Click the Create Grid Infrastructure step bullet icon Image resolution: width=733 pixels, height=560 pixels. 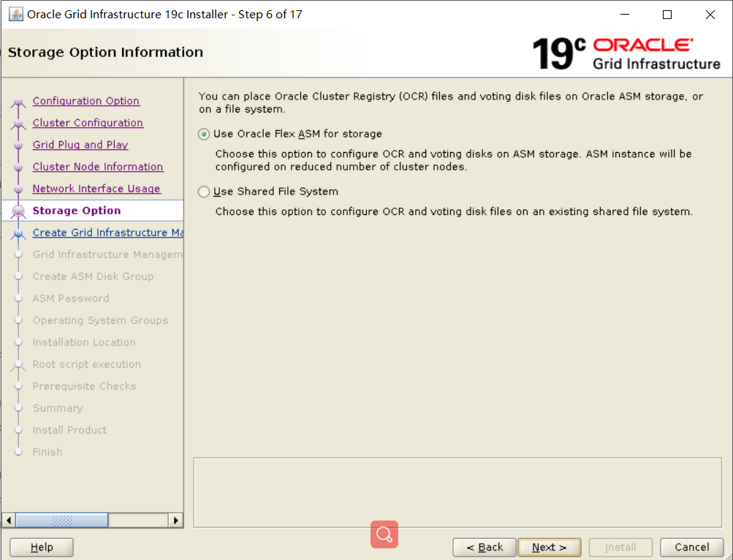coord(18,233)
